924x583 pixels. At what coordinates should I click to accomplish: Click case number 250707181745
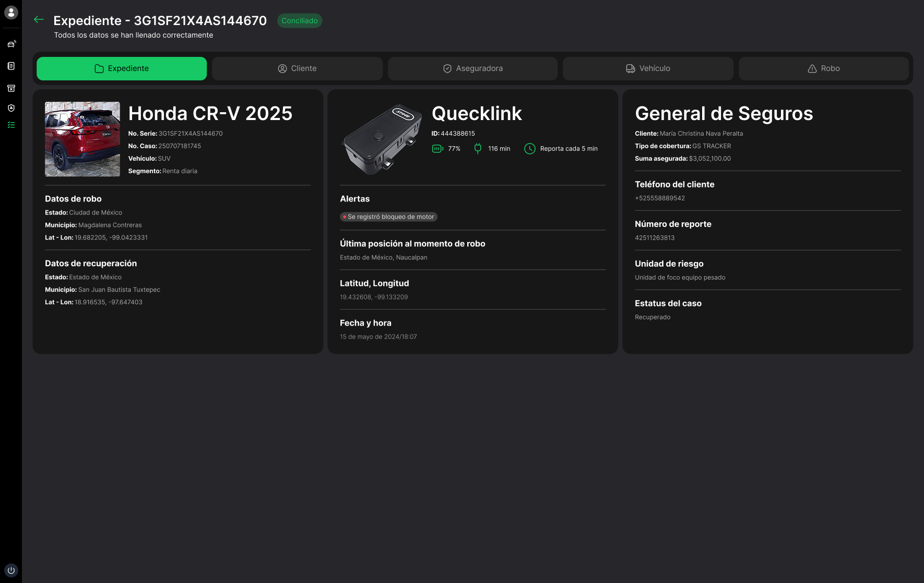180,146
